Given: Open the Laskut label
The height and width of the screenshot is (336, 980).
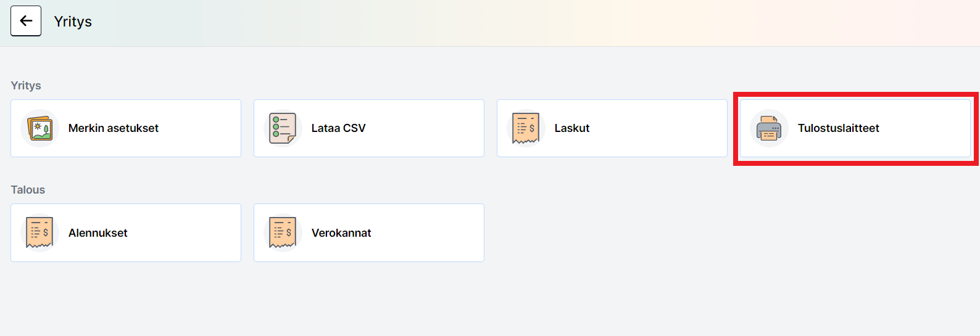Looking at the screenshot, I should pyautogui.click(x=572, y=128).
